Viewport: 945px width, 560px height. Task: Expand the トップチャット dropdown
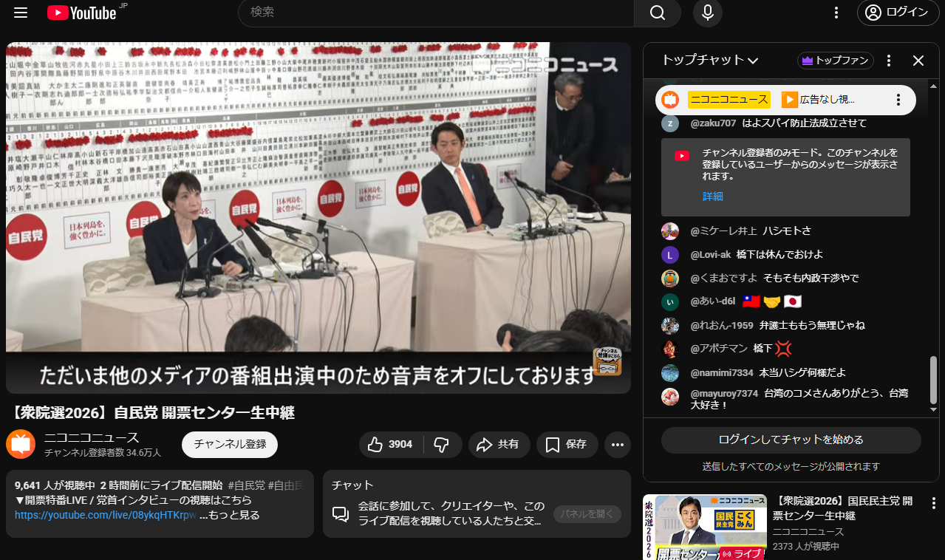(x=710, y=61)
